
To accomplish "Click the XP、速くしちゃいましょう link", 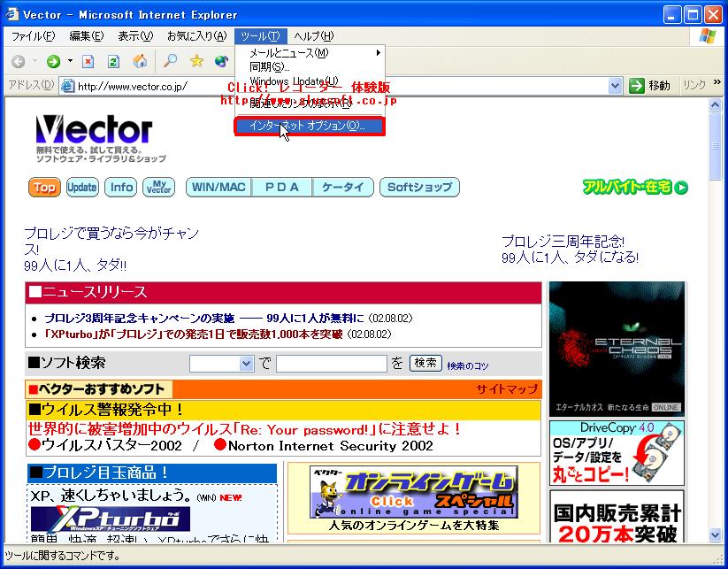I will coord(111,496).
